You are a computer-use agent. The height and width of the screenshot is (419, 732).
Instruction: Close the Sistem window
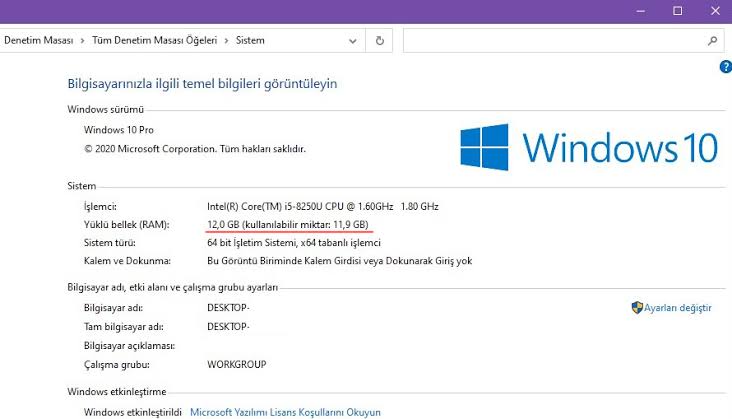tap(715, 11)
